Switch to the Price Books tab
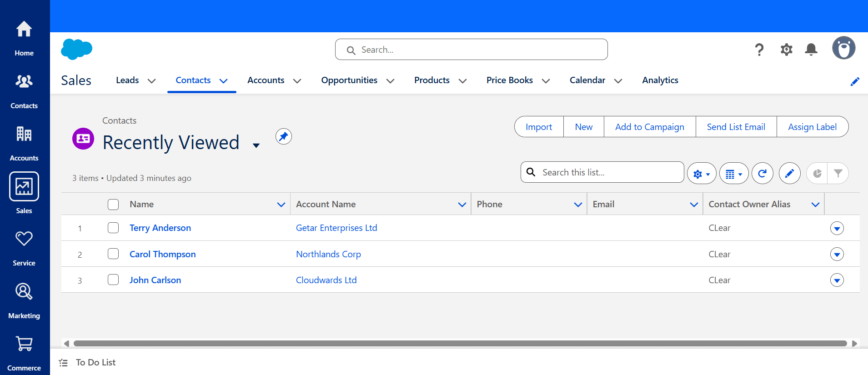 pyautogui.click(x=510, y=80)
